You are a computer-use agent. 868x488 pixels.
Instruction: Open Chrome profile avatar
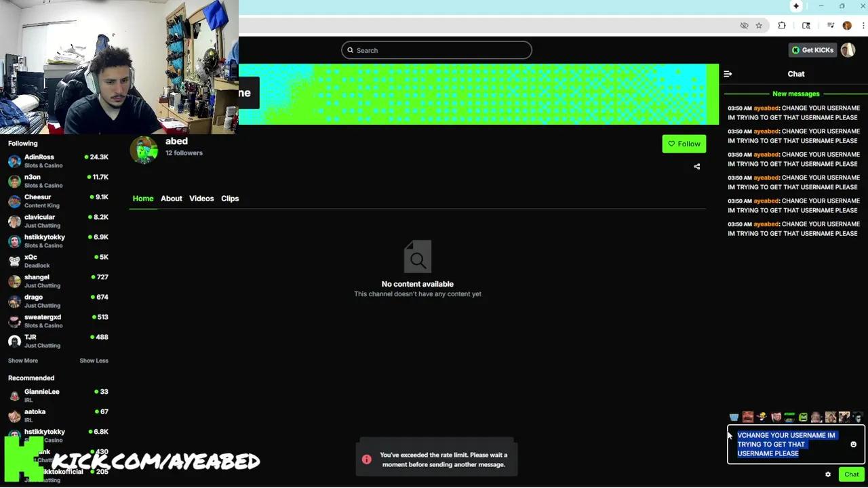pos(847,26)
